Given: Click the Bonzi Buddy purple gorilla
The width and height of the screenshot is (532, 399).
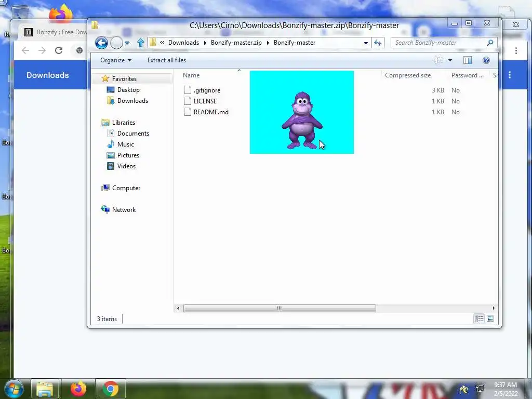Looking at the screenshot, I should [302, 120].
